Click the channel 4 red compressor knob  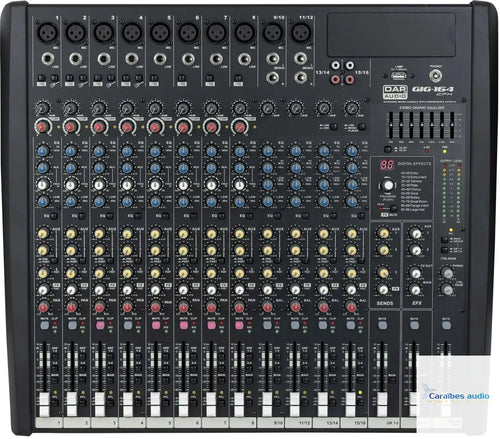tap(127, 127)
